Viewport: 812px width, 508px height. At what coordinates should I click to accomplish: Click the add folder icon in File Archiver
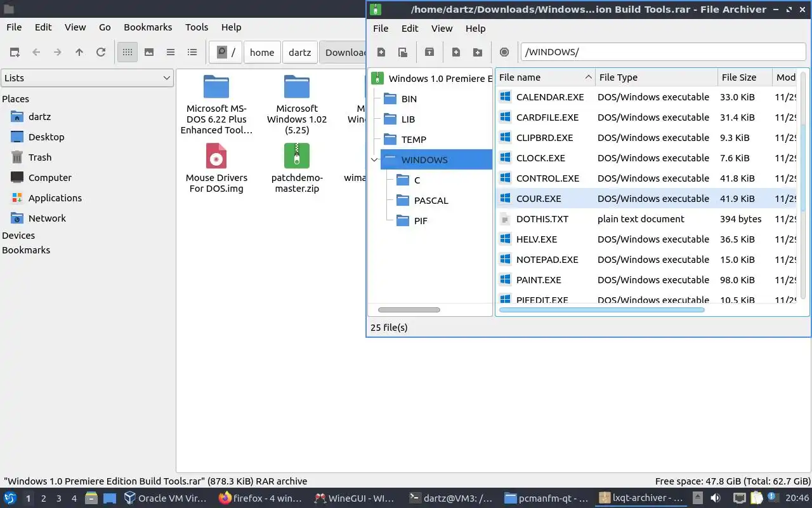pyautogui.click(x=478, y=52)
